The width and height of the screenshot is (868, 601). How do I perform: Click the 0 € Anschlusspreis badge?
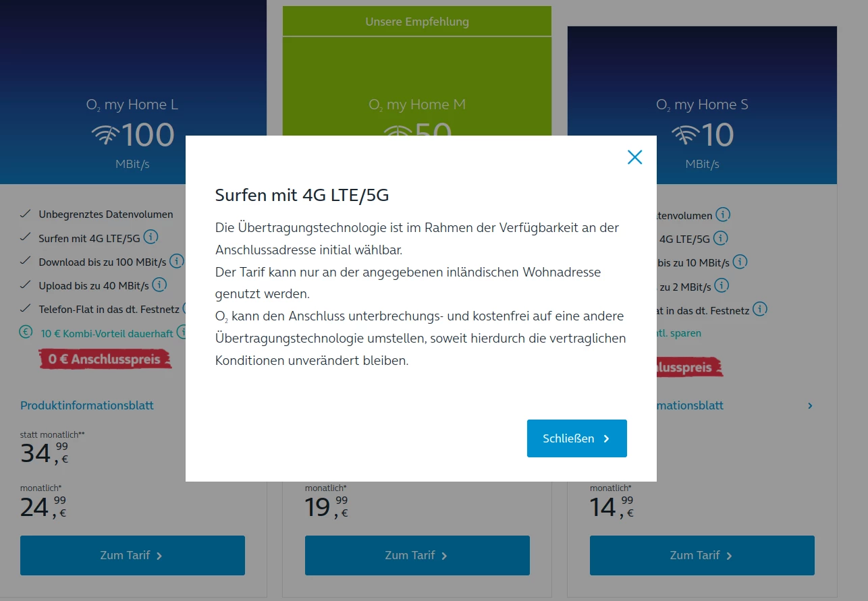point(105,359)
